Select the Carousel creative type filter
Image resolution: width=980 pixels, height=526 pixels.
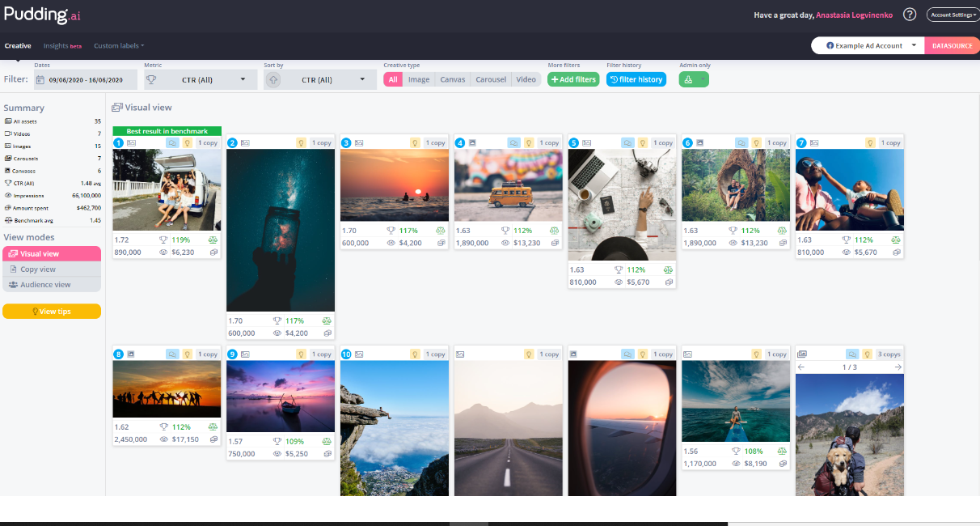(490, 79)
